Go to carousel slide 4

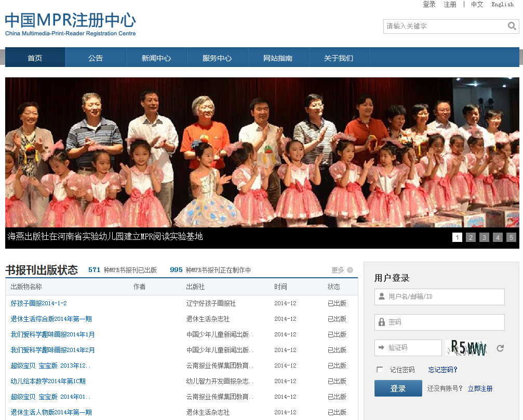click(498, 238)
